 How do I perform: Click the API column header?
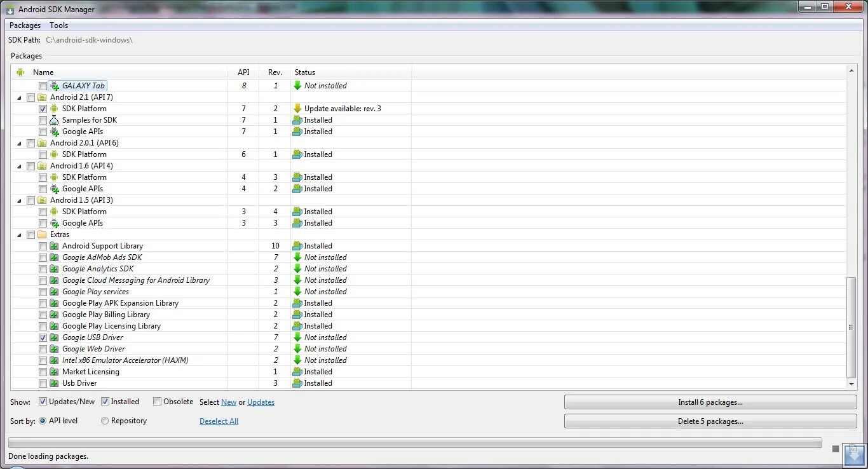click(x=243, y=72)
